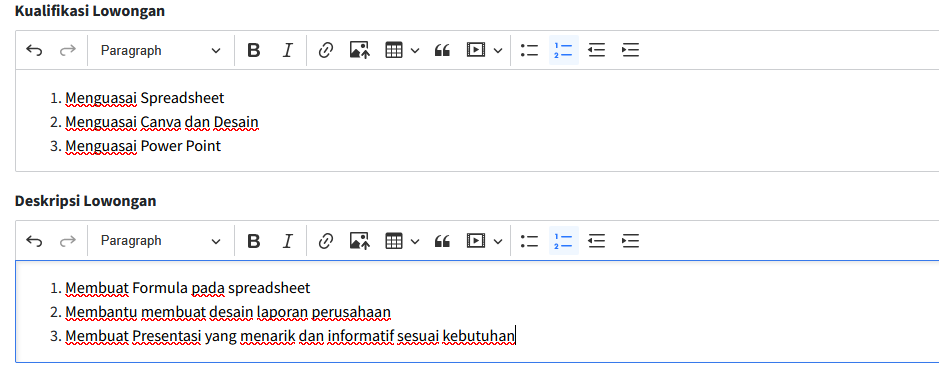Insert table in Kualifikasi Lowongan editor
939x365 pixels.
pyautogui.click(x=393, y=50)
